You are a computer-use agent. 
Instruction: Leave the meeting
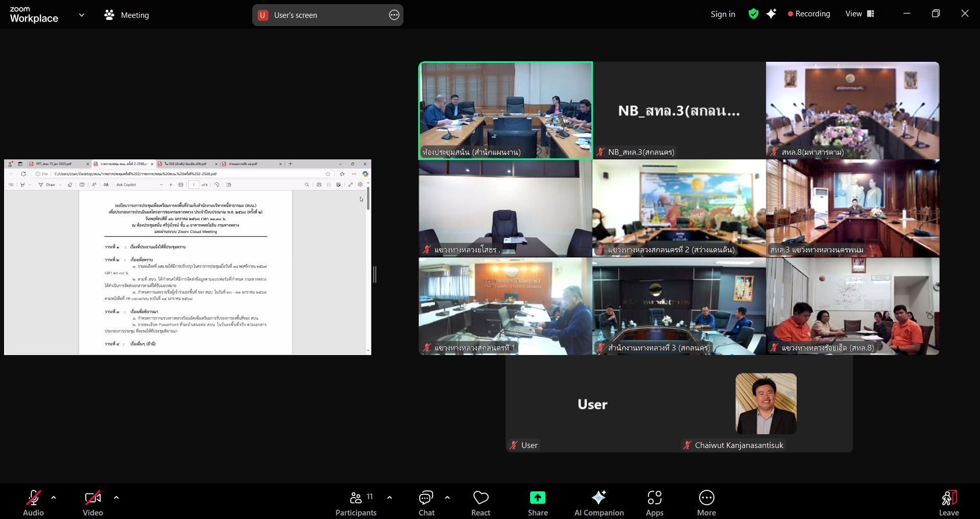tap(948, 503)
